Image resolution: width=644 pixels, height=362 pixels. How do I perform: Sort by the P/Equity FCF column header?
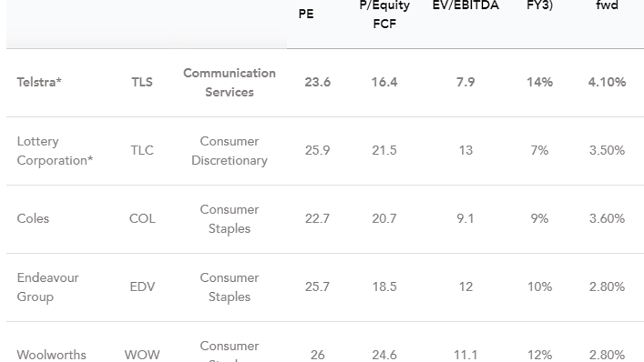point(385,15)
